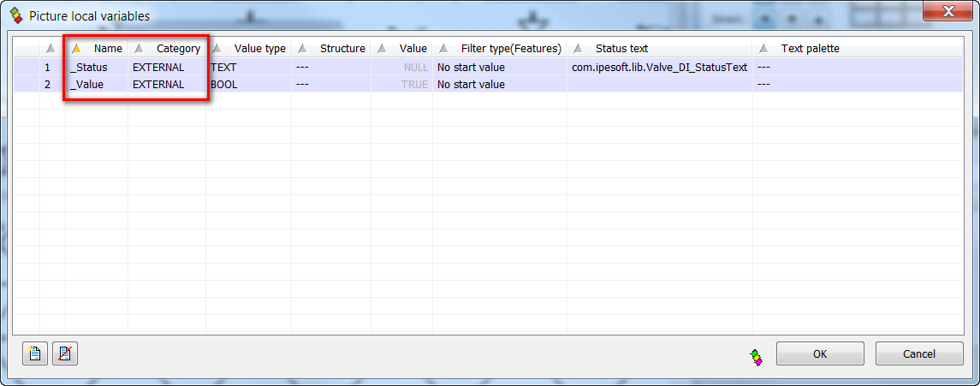Click the add new local variable icon
980x386 pixels.
tap(35, 353)
